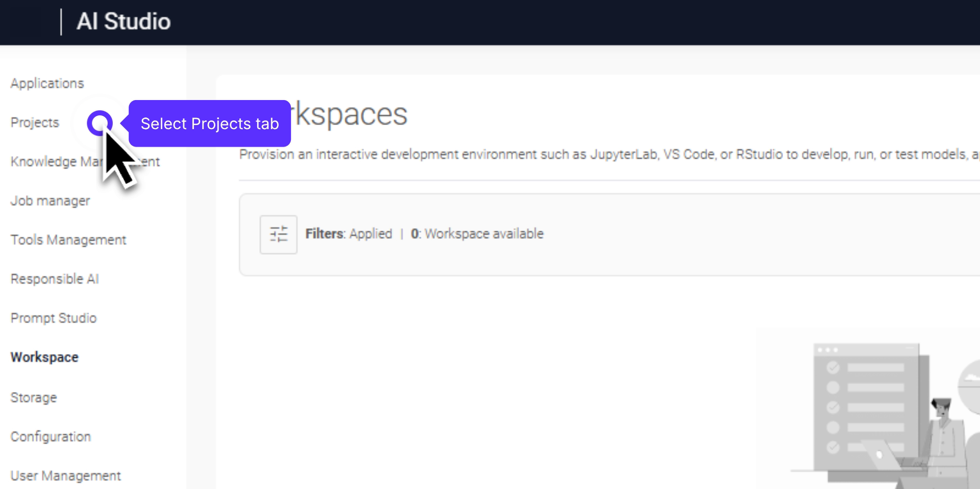The height and width of the screenshot is (489, 980).
Task: Open Responsible AI from the sidebar
Action: pyautogui.click(x=55, y=279)
